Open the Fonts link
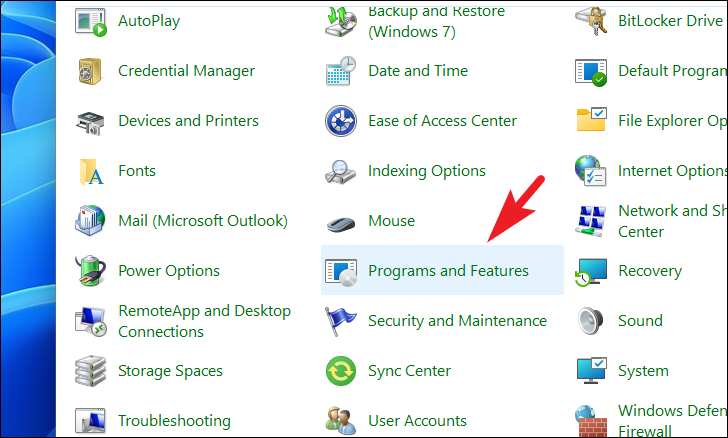 point(137,170)
